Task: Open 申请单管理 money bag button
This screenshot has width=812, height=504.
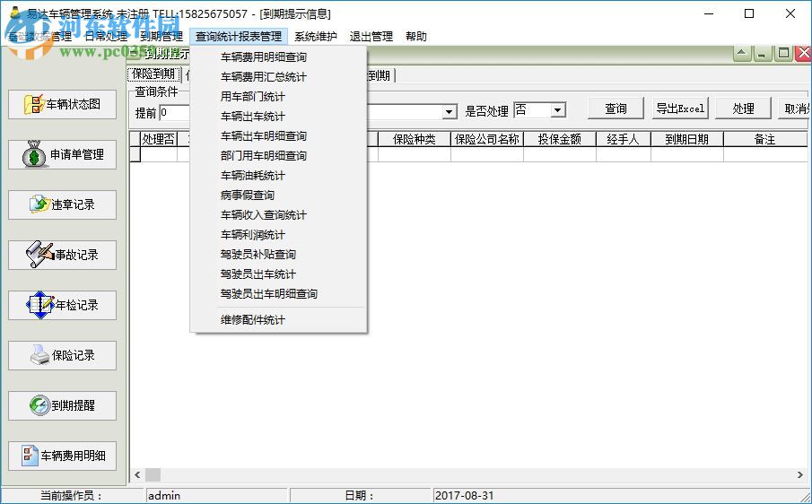Action: coord(62,155)
